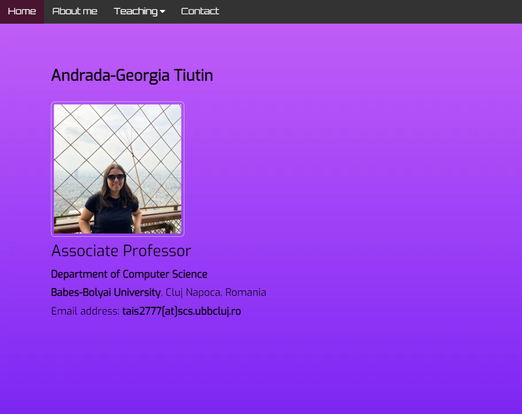Go to the About me page

point(75,11)
